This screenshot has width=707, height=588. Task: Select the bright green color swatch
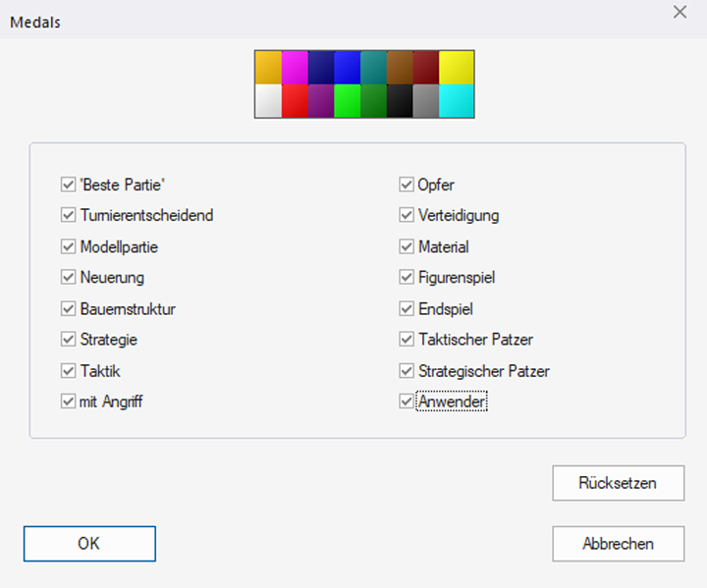[347, 101]
